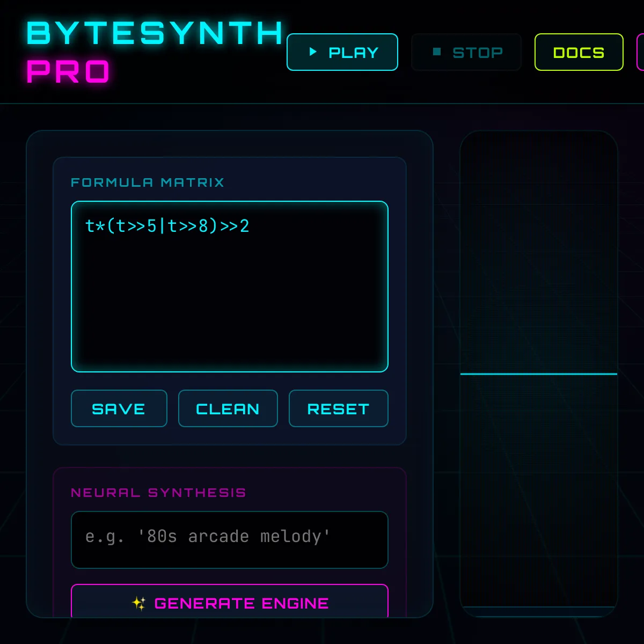Screen dimensions: 644x644
Task: Focus the empty area of the formula editor
Action: [x=230, y=311]
